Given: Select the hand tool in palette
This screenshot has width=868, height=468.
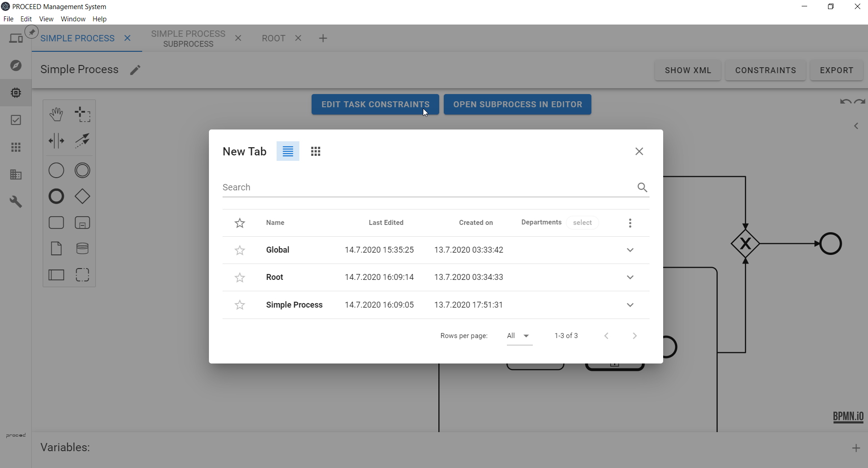Looking at the screenshot, I should click(56, 115).
